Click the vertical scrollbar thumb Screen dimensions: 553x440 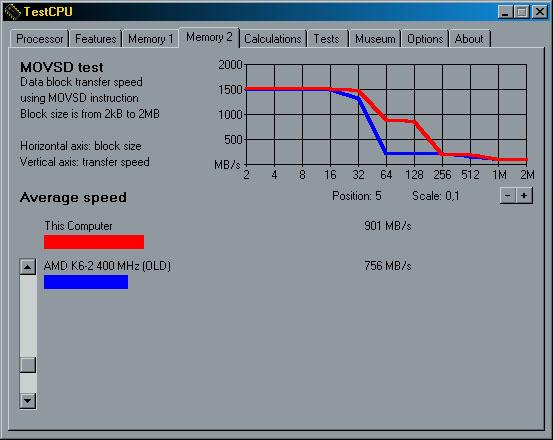click(28, 365)
